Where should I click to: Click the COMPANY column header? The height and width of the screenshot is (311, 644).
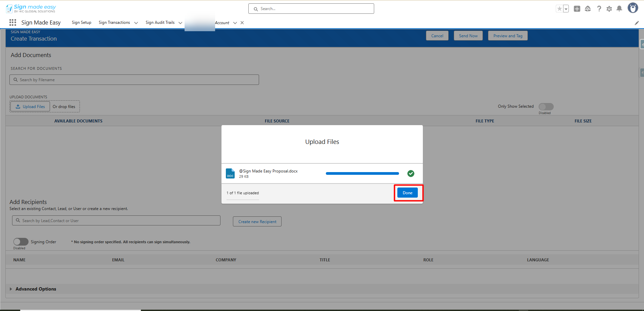[x=226, y=260]
